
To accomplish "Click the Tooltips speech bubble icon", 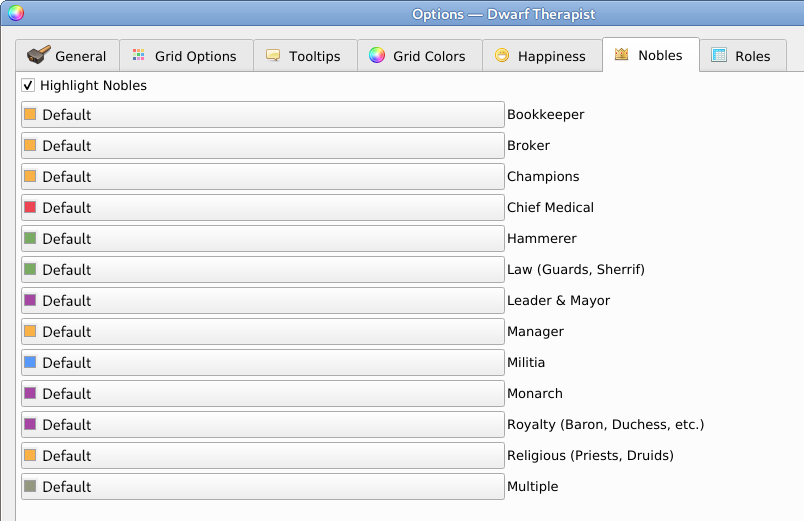I will pos(273,56).
